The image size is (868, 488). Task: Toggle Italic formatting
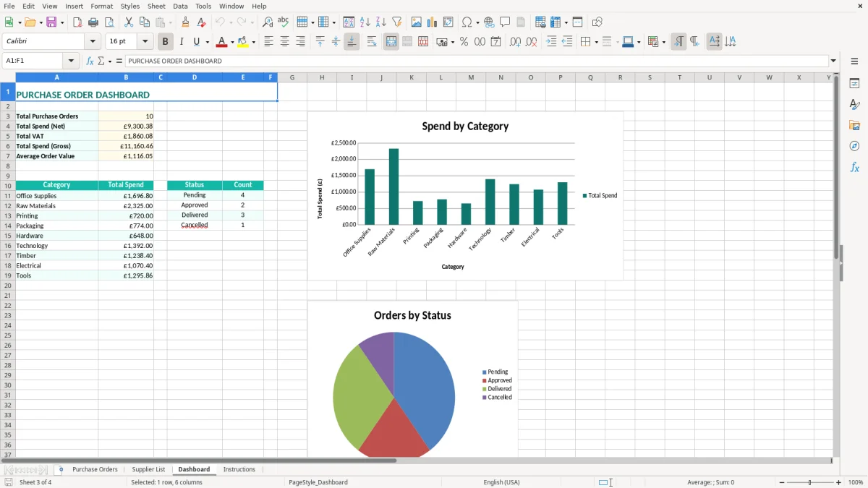pyautogui.click(x=181, y=42)
